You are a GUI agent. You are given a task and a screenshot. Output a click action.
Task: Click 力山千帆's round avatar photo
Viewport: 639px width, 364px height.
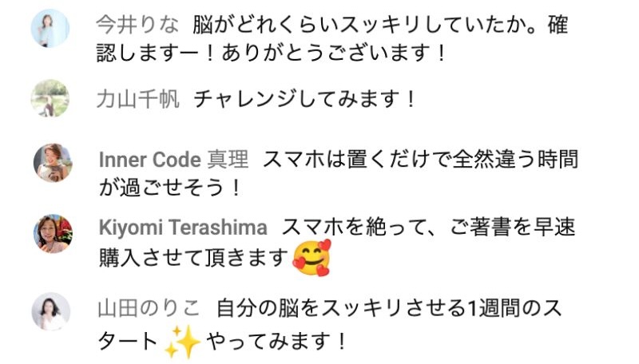point(50,98)
